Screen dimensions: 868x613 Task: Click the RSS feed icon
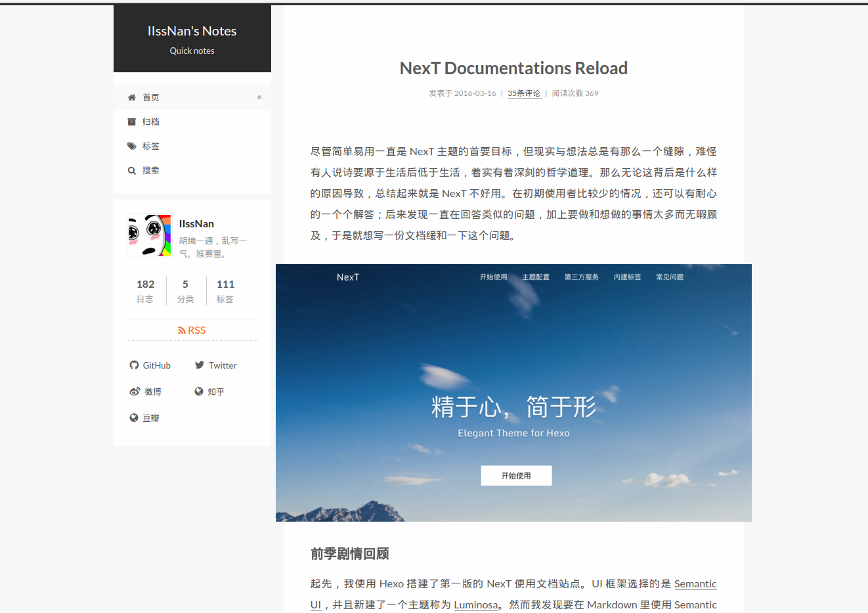(182, 330)
